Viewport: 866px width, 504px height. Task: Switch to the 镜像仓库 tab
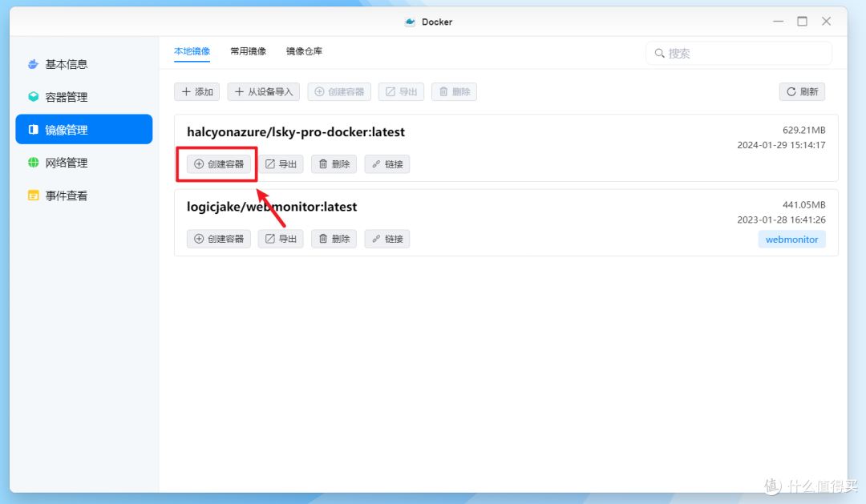tap(304, 51)
